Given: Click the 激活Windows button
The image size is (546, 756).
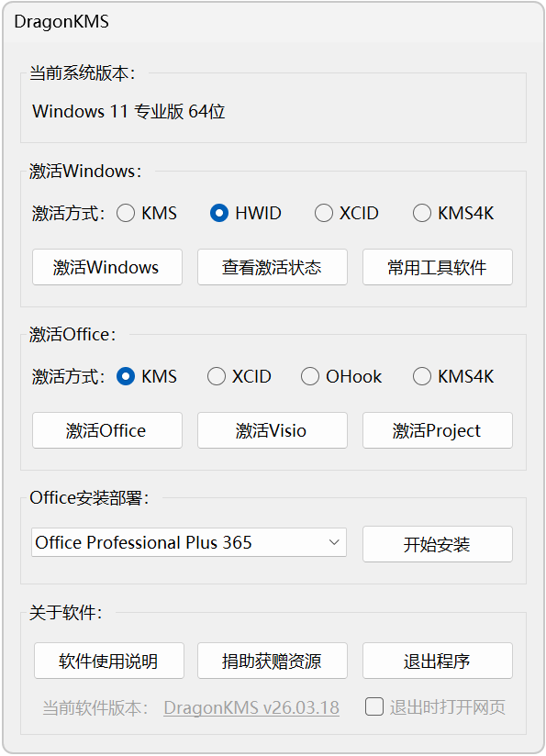Looking at the screenshot, I should coord(107,267).
